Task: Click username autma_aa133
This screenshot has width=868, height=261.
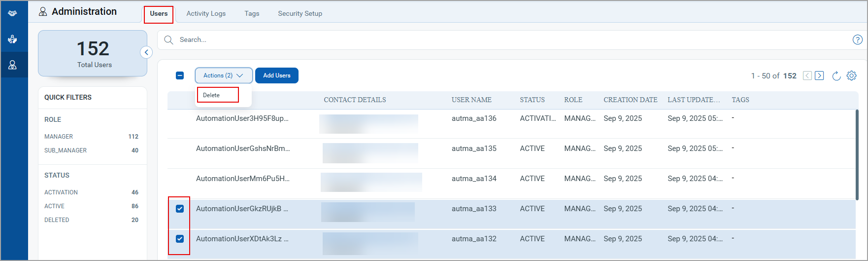Action: coord(474,209)
